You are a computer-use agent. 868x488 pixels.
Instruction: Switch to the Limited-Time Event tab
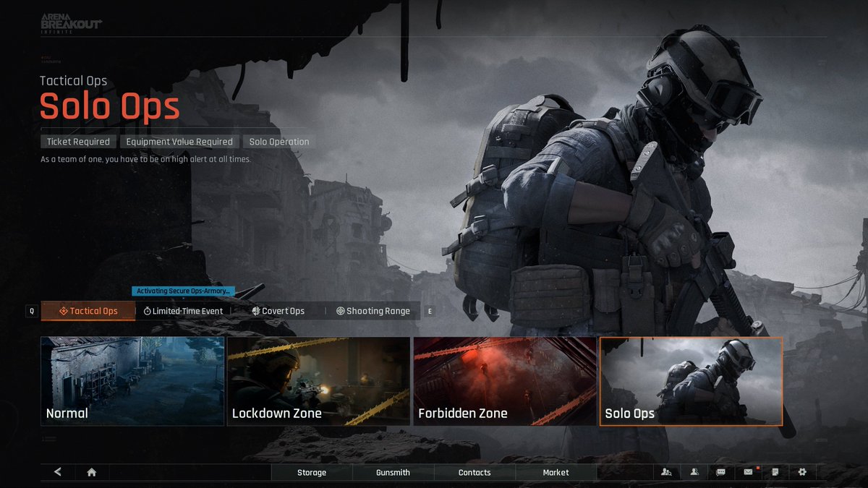pos(183,311)
